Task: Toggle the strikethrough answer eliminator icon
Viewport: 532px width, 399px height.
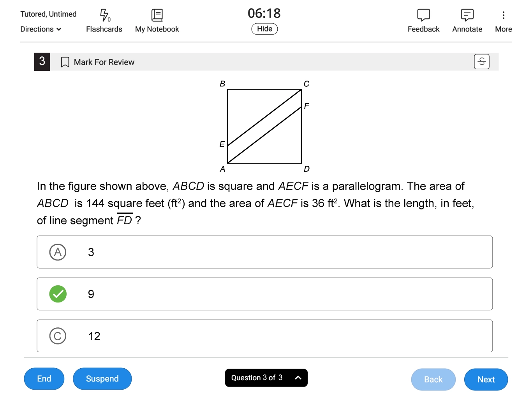Action: pyautogui.click(x=481, y=62)
